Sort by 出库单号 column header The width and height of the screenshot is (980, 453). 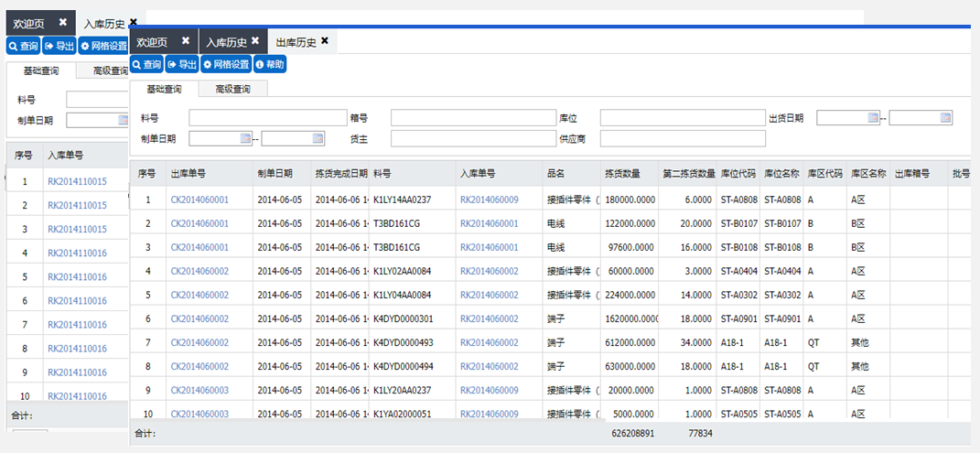[x=209, y=173]
